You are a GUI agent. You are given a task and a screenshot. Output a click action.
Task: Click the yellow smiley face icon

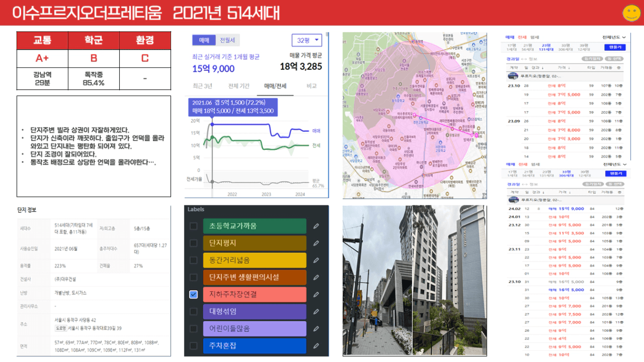(x=631, y=13)
